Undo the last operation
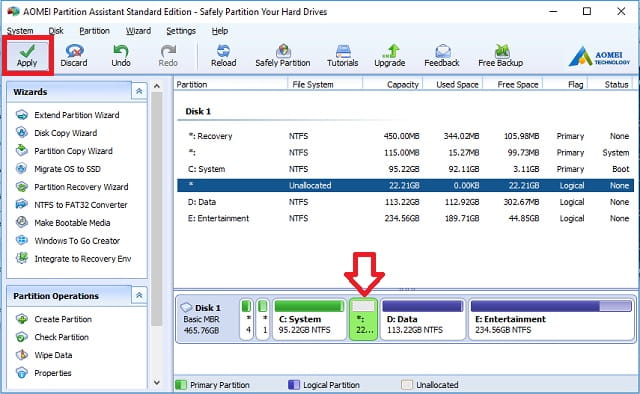Image resolution: width=640 pixels, height=394 pixels. [x=121, y=56]
